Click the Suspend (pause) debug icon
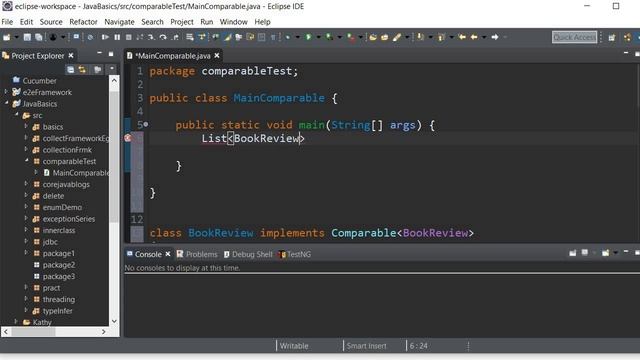Image resolution: width=640 pixels, height=360 pixels. [x=117, y=37]
